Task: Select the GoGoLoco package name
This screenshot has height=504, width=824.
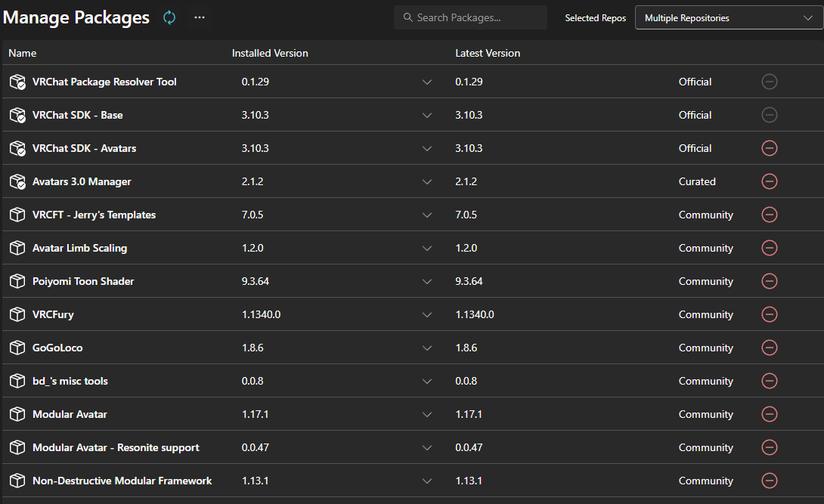Action: coord(57,348)
